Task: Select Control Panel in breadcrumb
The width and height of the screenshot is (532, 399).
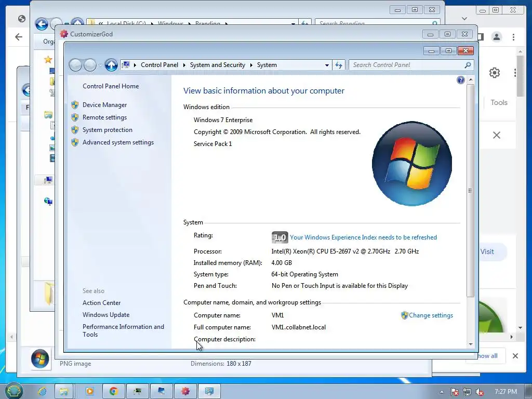Action: click(159, 65)
